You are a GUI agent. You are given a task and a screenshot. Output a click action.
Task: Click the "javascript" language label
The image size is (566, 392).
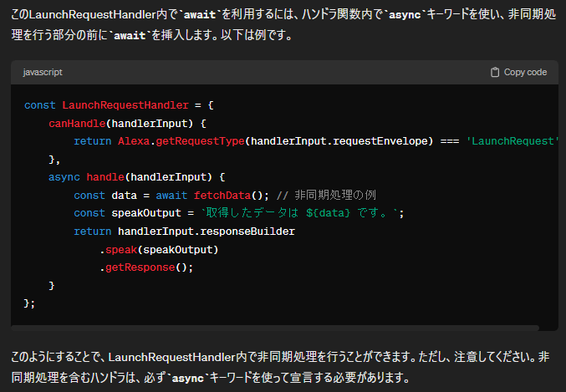tap(43, 72)
